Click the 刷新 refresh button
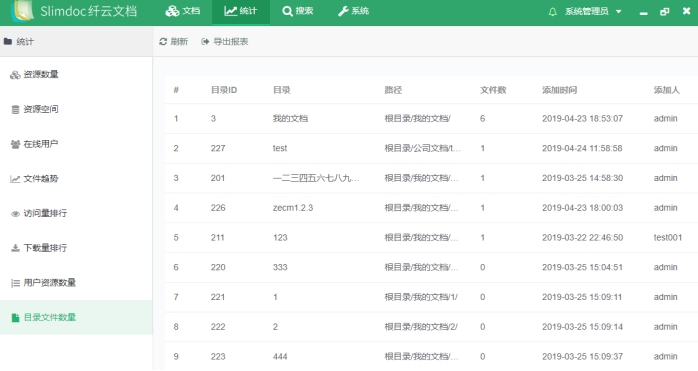The width and height of the screenshot is (698, 371). pos(174,41)
